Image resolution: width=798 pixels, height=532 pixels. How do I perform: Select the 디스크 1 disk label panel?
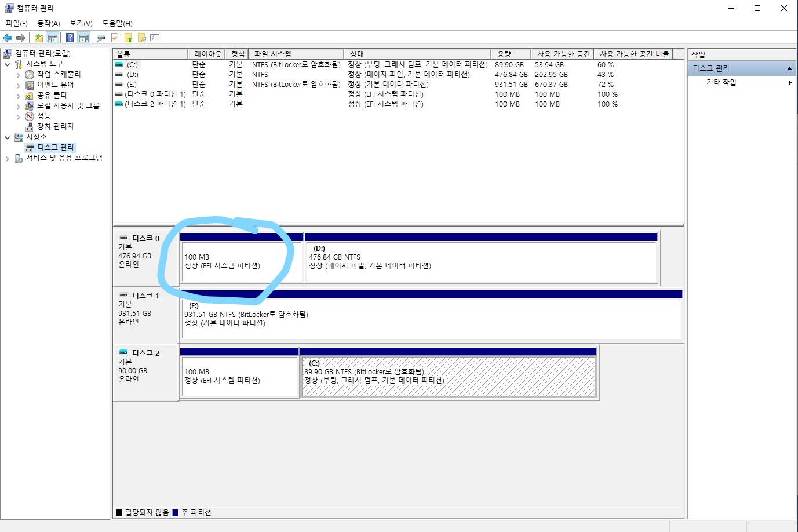[146, 315]
